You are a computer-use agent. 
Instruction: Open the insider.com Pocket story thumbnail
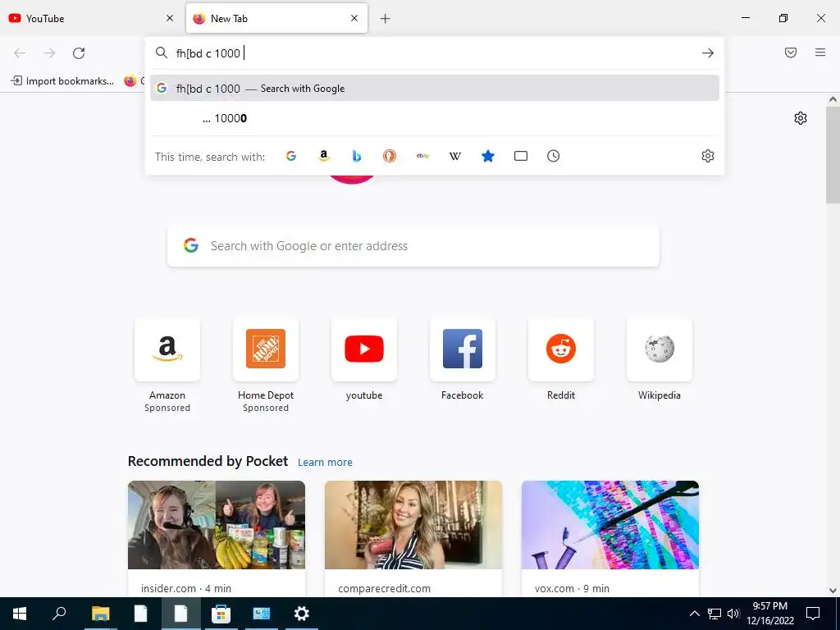click(217, 525)
